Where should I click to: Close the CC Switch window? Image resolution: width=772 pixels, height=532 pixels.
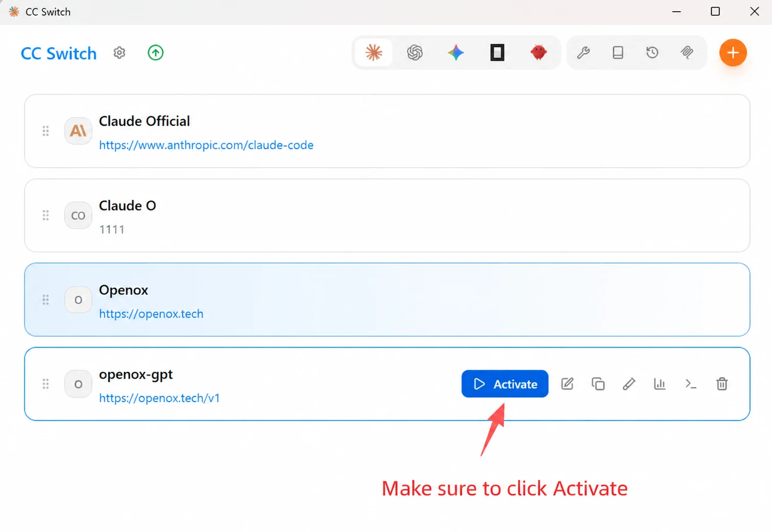[x=754, y=12]
